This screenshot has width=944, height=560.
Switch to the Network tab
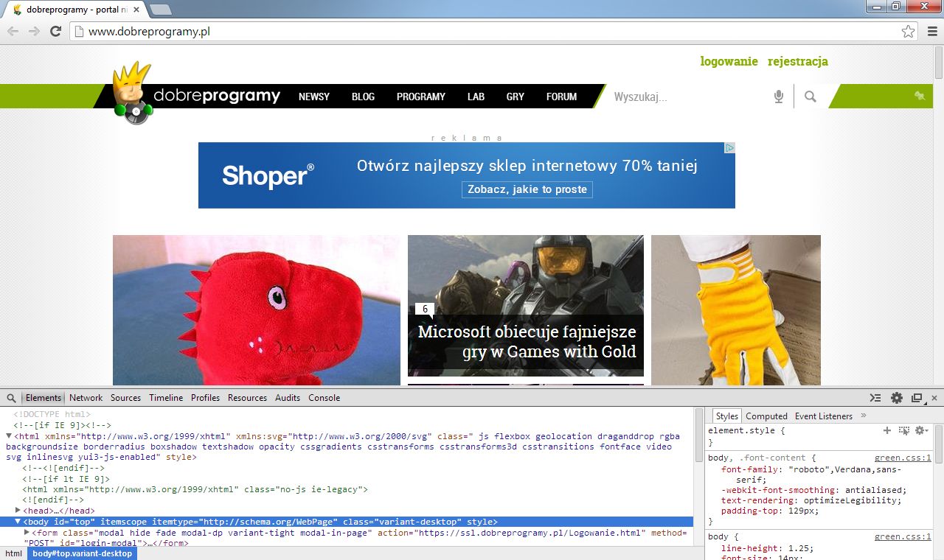point(86,398)
